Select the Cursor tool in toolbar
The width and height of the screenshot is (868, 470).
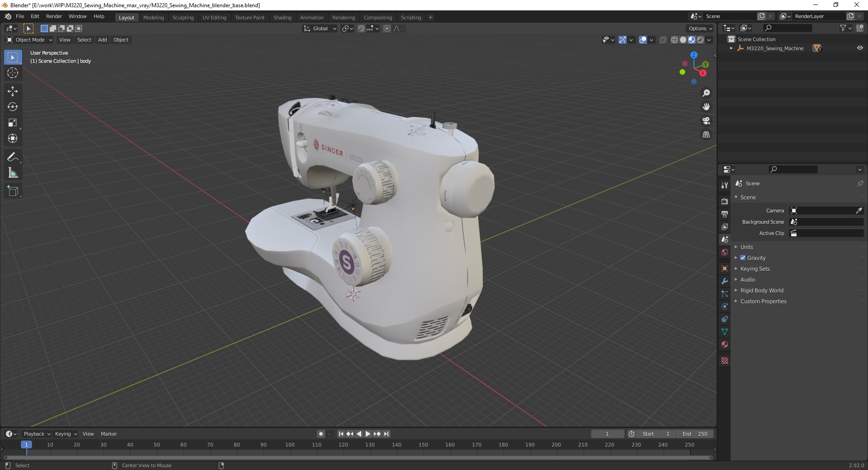pyautogui.click(x=13, y=73)
